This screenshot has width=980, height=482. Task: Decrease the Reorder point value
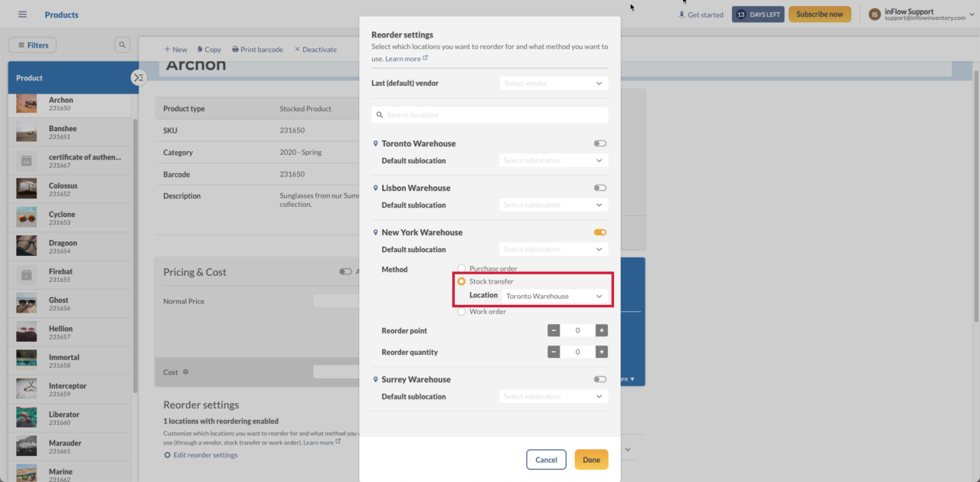coord(554,331)
